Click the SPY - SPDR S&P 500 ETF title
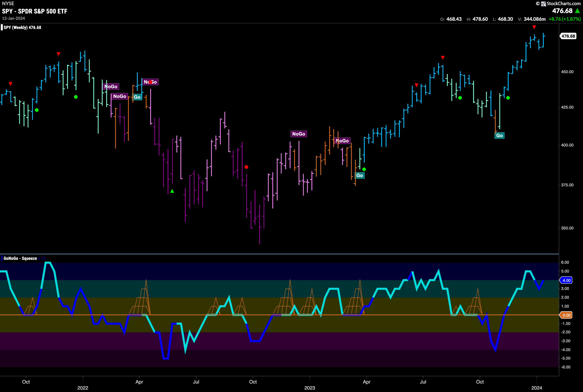The width and height of the screenshot is (583, 392). point(35,11)
